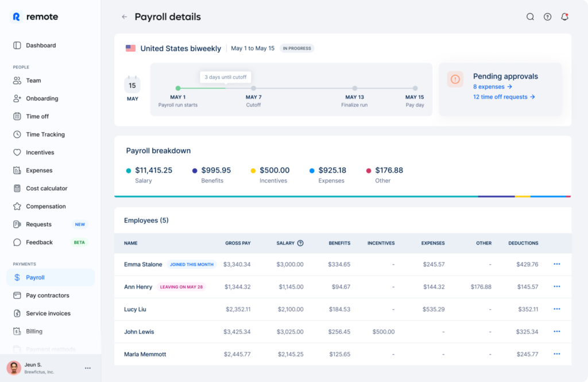
Task: Open the row actions menu for Lucy Liu
Action: [556, 309]
